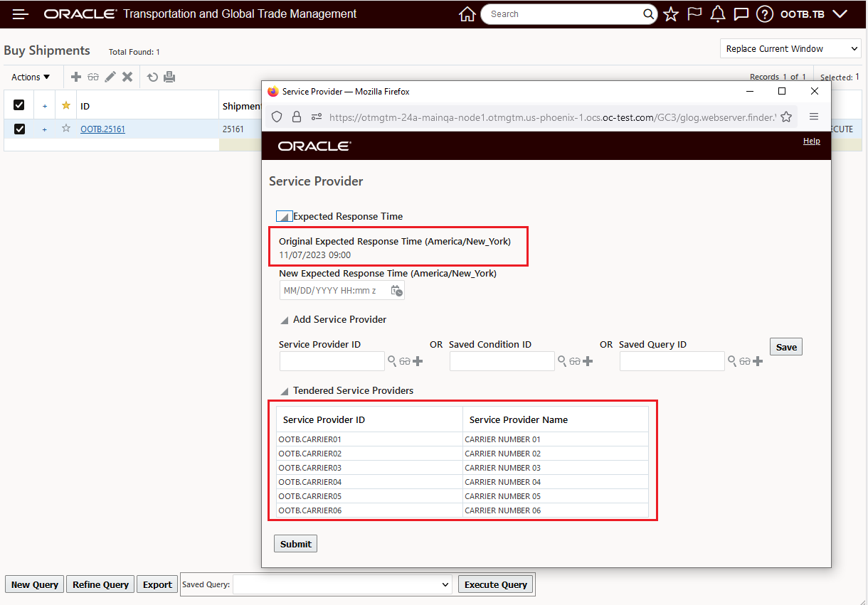Collapse Expected Response Time section
Viewport: 868px width, 605px height.
click(284, 216)
